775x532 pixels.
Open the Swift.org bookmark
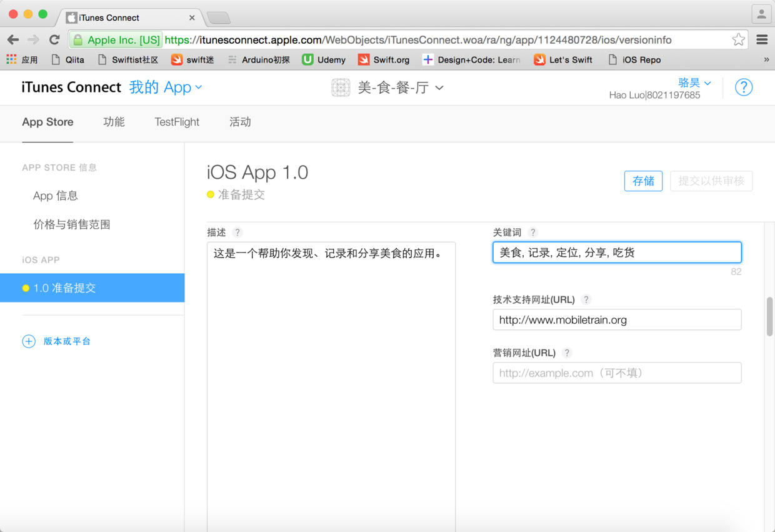(x=384, y=60)
